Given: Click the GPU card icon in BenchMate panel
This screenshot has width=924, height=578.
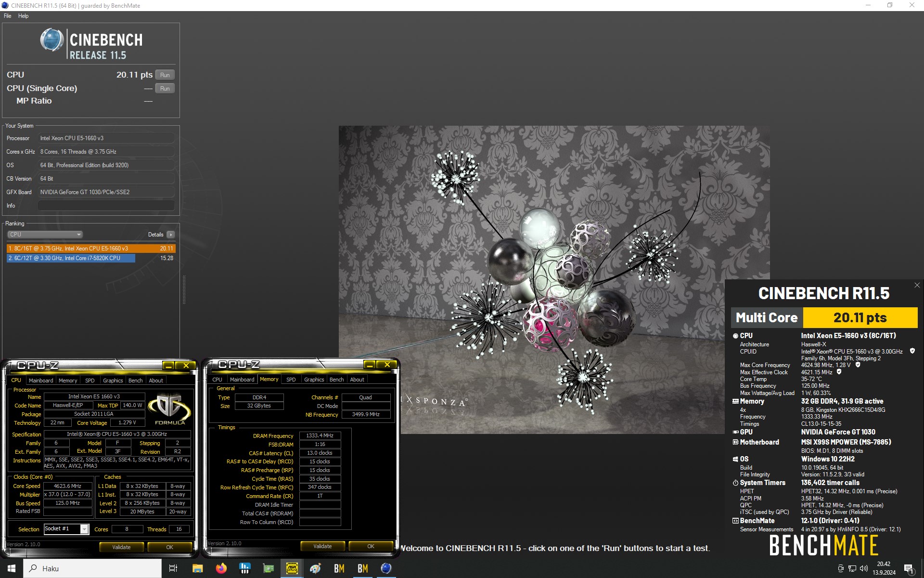Looking at the screenshot, I should 735,432.
